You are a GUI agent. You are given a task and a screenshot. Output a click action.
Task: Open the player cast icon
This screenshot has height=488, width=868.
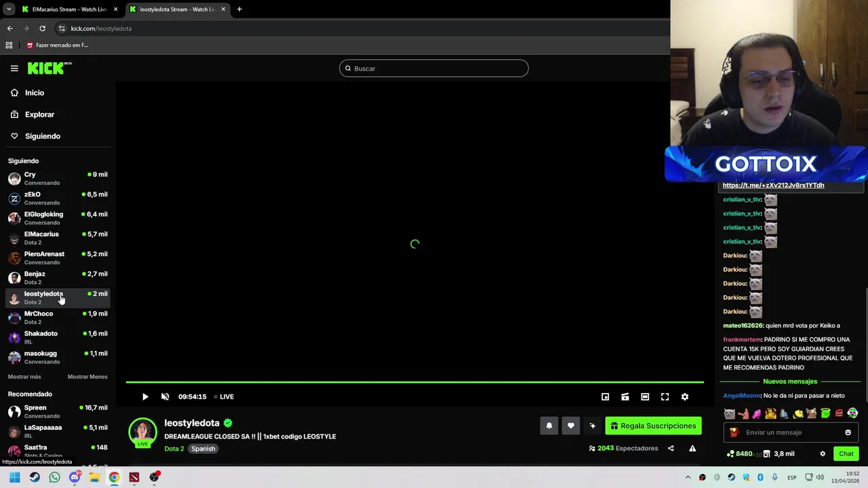coord(625,396)
